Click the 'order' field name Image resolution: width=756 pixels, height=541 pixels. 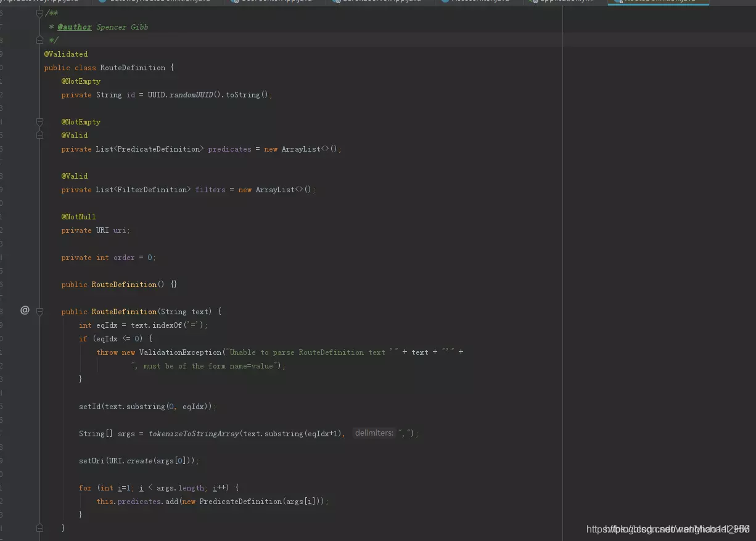(124, 258)
